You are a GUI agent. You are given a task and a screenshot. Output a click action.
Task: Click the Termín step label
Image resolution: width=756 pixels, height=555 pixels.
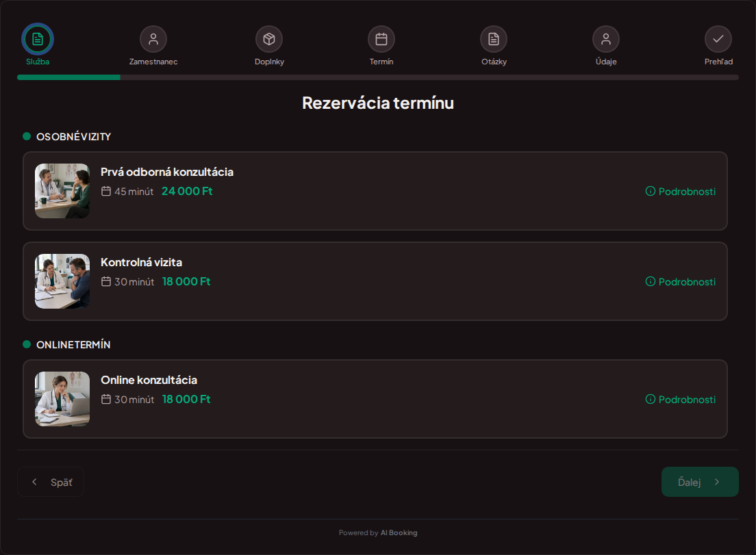(x=381, y=62)
